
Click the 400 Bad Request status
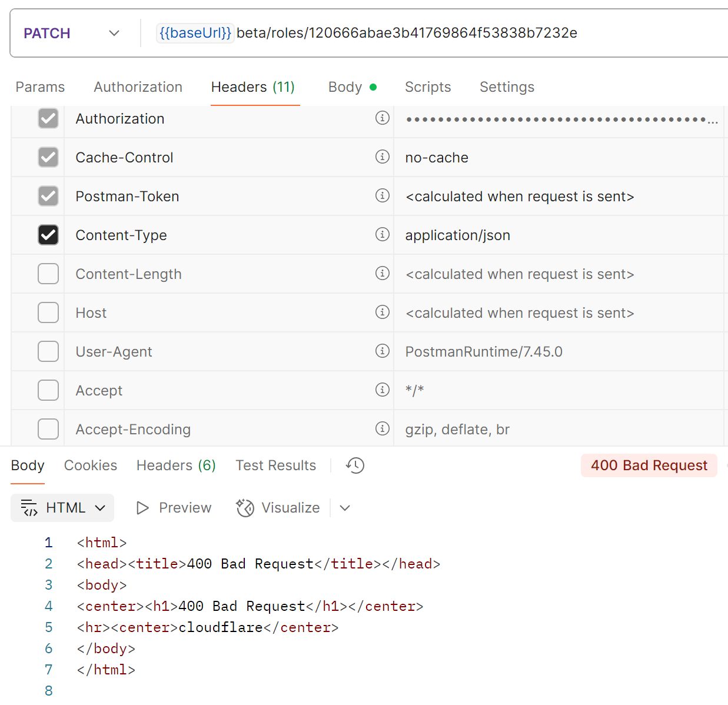pos(649,465)
